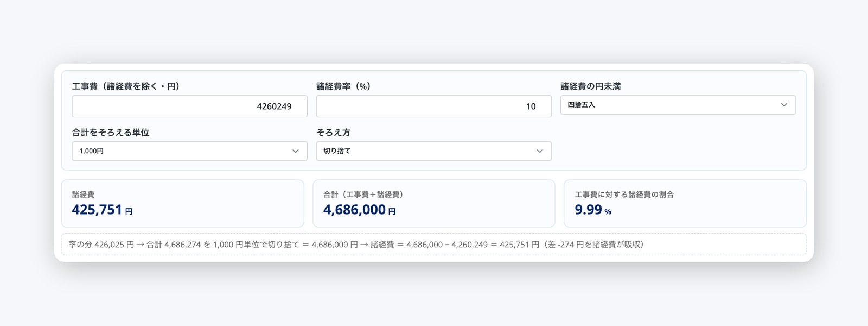Click the 合計（工事費＋諸経費）card title
The image size is (868, 326).
pyautogui.click(x=363, y=195)
